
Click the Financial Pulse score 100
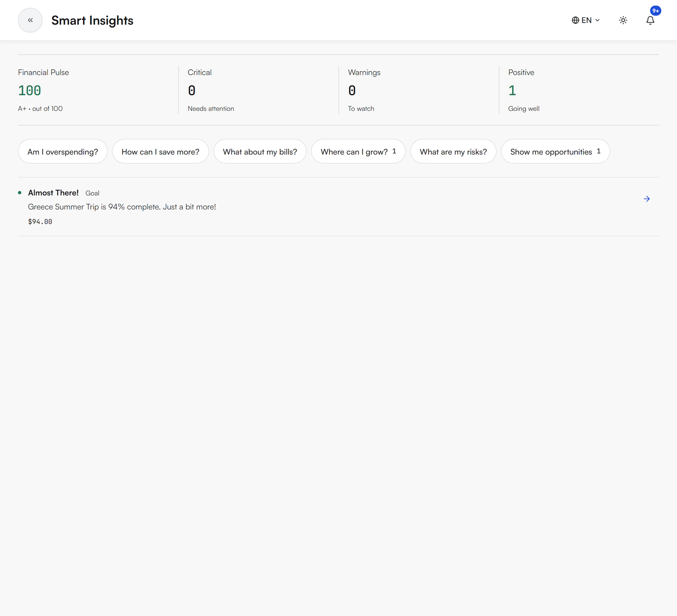(29, 91)
